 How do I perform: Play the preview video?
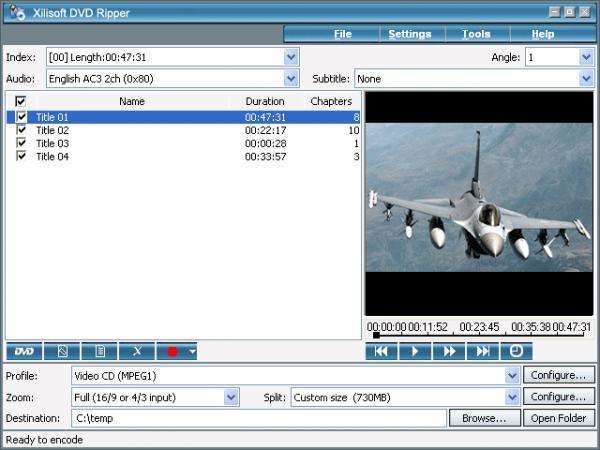pos(415,351)
